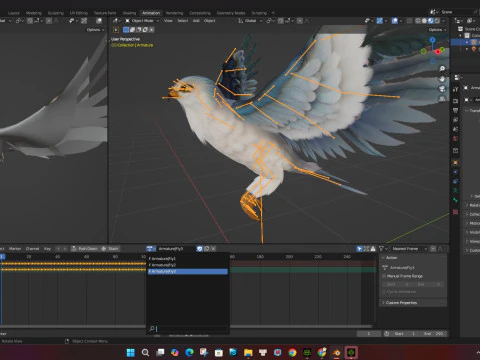Select the Rendering workspace tab
The width and height of the screenshot is (480, 360).
174,13
